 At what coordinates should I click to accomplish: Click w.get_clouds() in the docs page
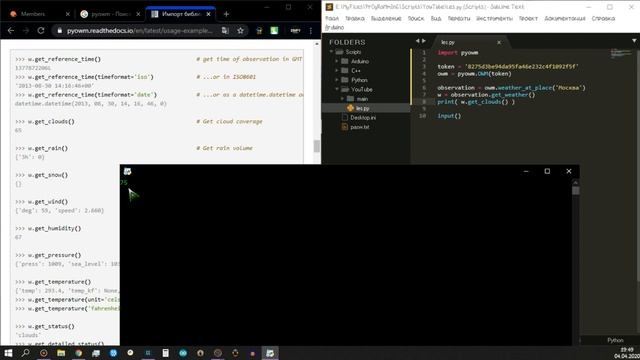[51, 122]
